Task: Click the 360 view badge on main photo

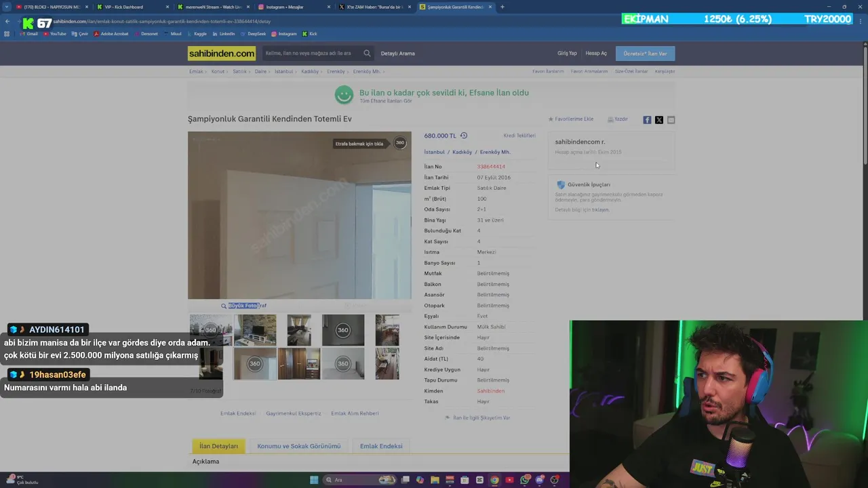Action: click(400, 143)
